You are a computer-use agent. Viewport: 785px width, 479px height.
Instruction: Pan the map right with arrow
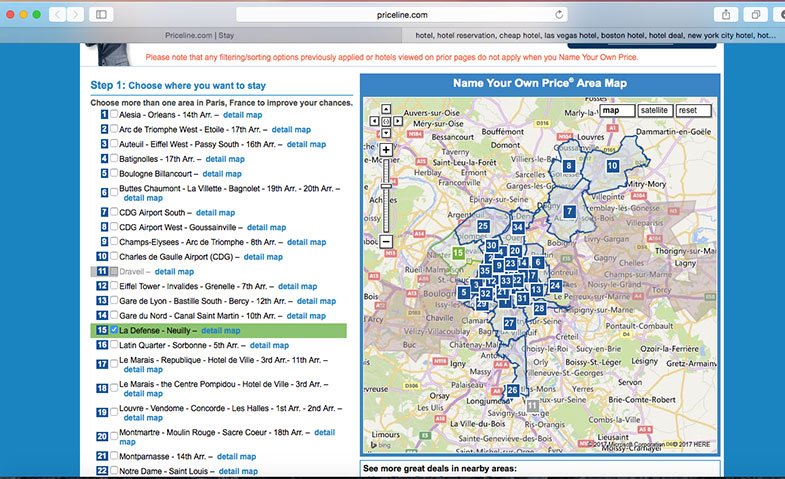pyautogui.click(x=397, y=121)
